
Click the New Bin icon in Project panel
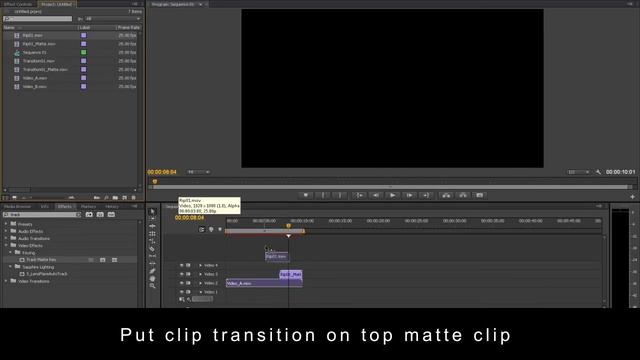[116, 198]
